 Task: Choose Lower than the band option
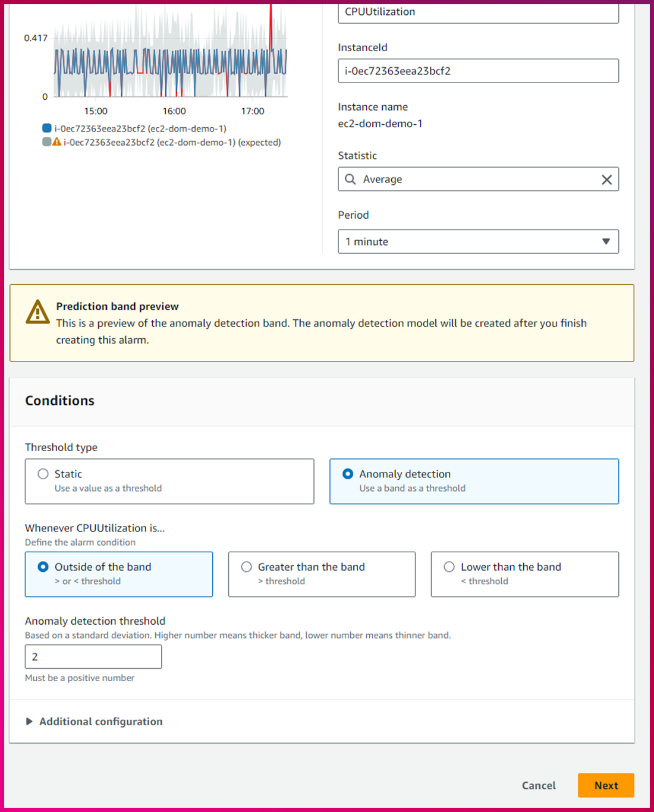click(x=449, y=567)
